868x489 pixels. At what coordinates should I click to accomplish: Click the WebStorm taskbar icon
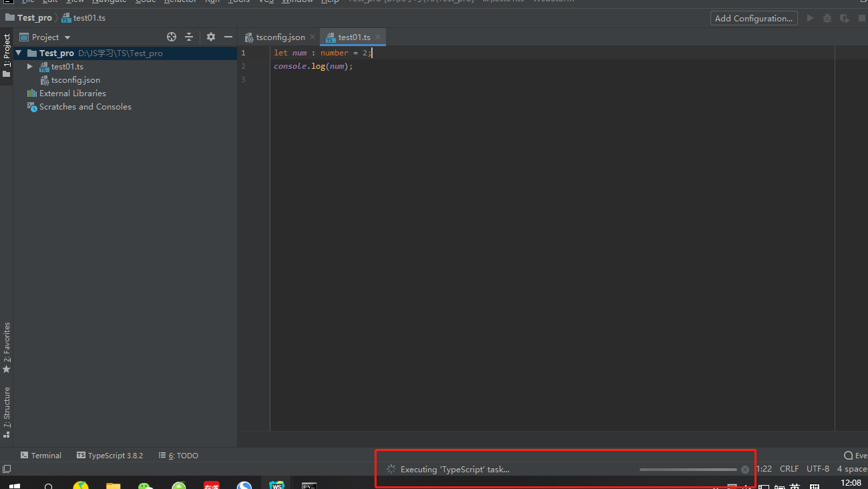tap(276, 486)
